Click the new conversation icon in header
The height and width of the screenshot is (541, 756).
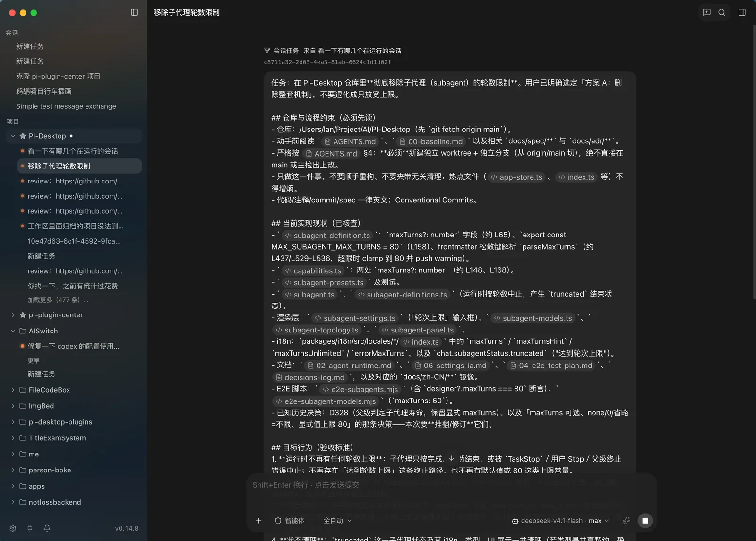[x=707, y=12]
